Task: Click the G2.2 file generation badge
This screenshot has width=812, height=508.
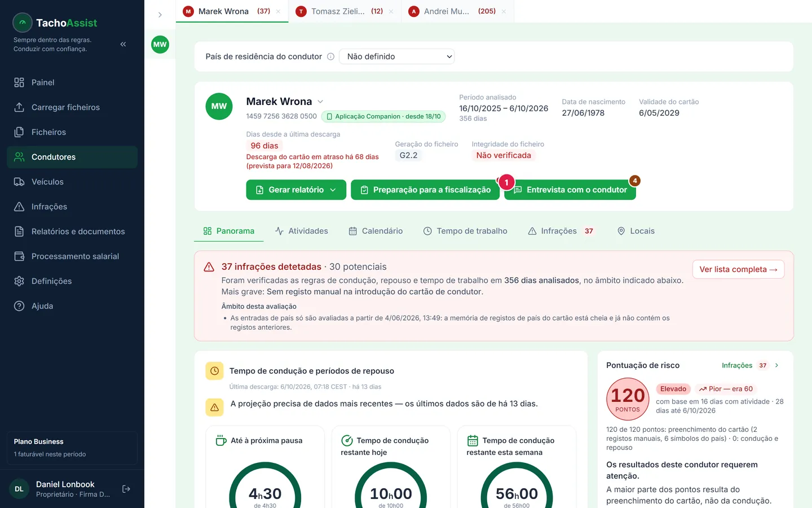Action: pyautogui.click(x=409, y=155)
